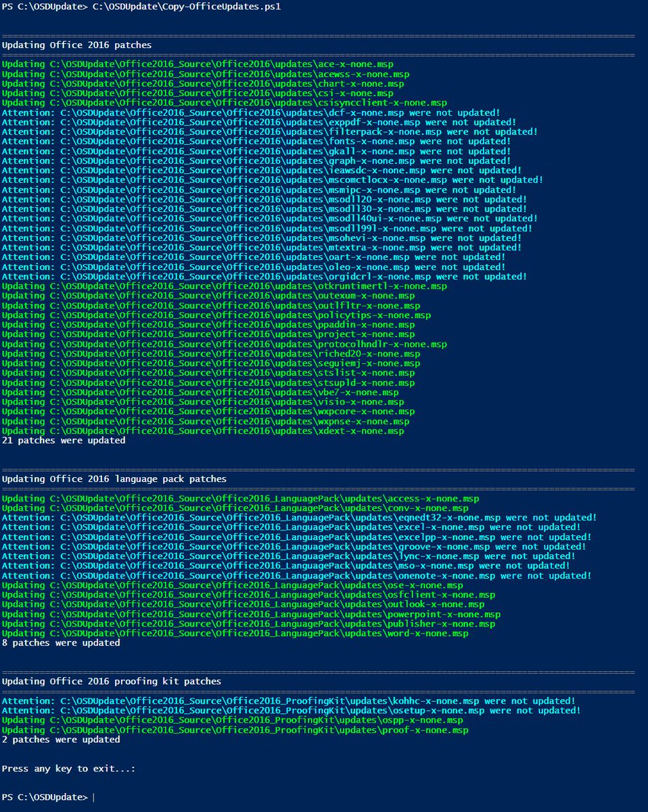Click the LanguagePack line for word-x-none.msp

click(x=235, y=633)
